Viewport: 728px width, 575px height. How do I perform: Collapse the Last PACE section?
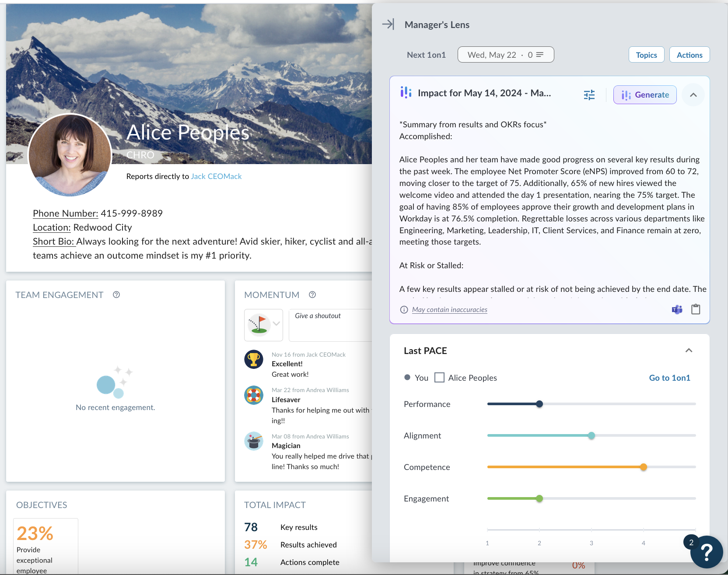point(689,351)
